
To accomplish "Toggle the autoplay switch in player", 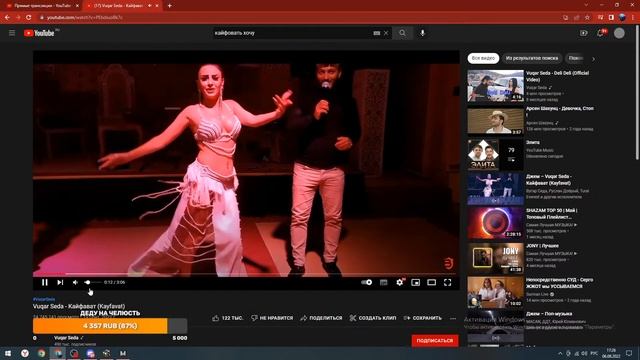I will pyautogui.click(x=367, y=282).
